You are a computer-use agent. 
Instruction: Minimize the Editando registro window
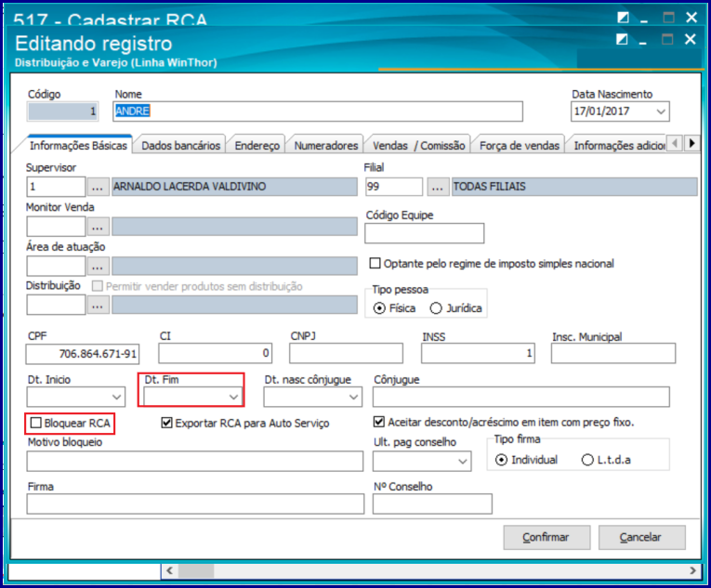(x=642, y=41)
